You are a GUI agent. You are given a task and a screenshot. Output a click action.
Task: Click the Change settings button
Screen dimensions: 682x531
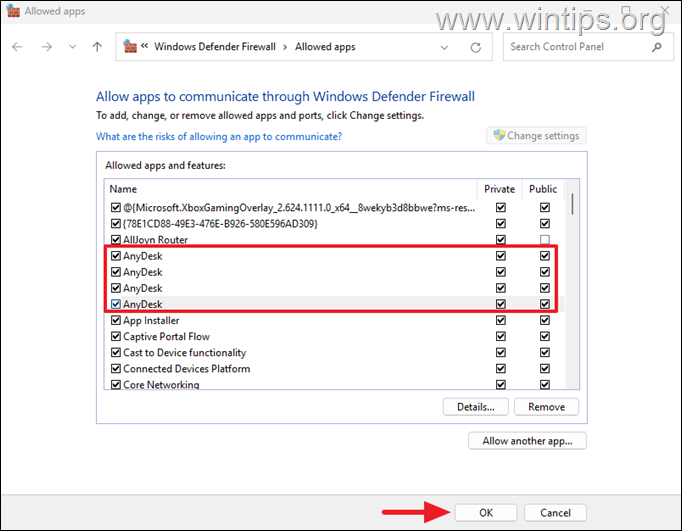(536, 136)
